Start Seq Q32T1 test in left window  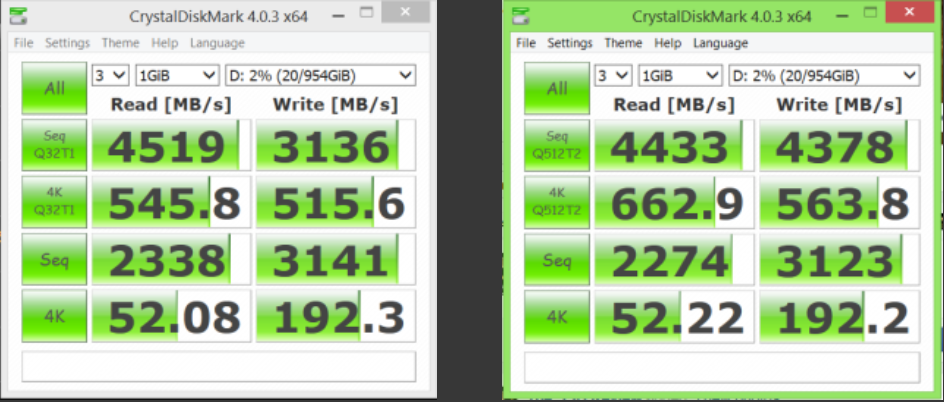54,145
